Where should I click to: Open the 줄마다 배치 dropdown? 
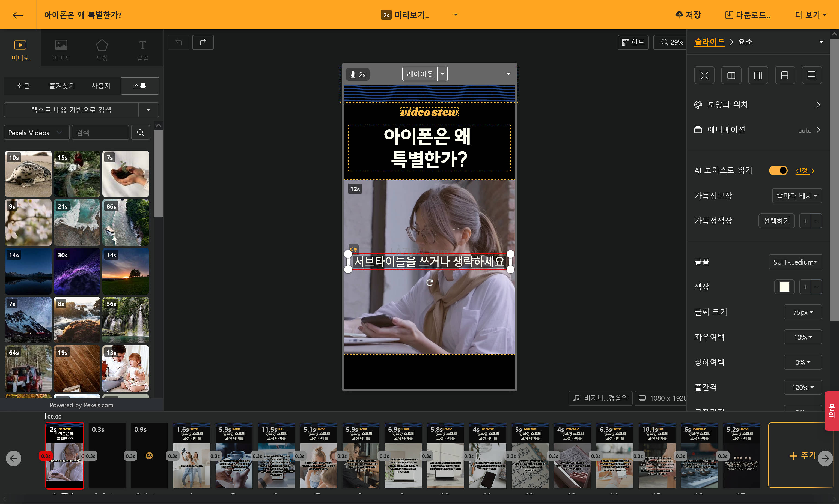(796, 196)
